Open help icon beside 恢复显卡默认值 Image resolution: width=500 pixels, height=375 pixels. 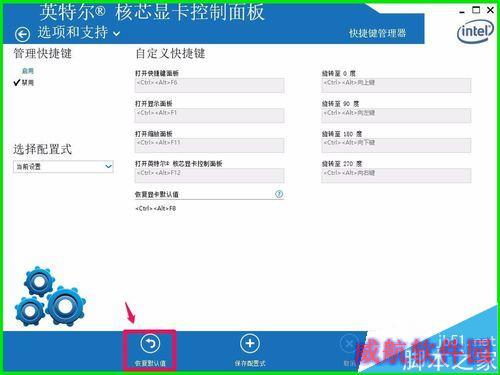point(279,194)
